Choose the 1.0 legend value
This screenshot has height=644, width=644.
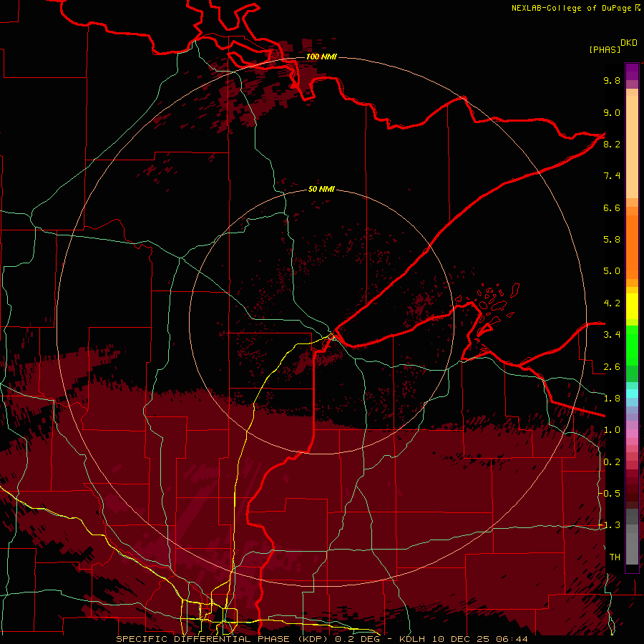(612, 430)
